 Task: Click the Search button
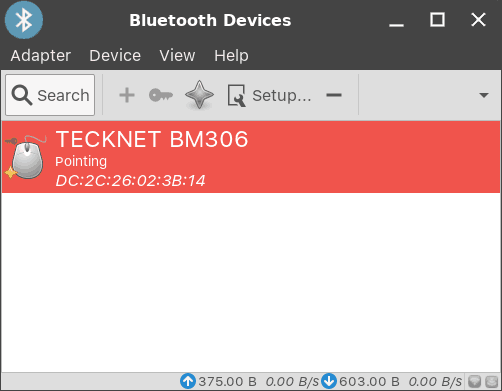click(50, 95)
